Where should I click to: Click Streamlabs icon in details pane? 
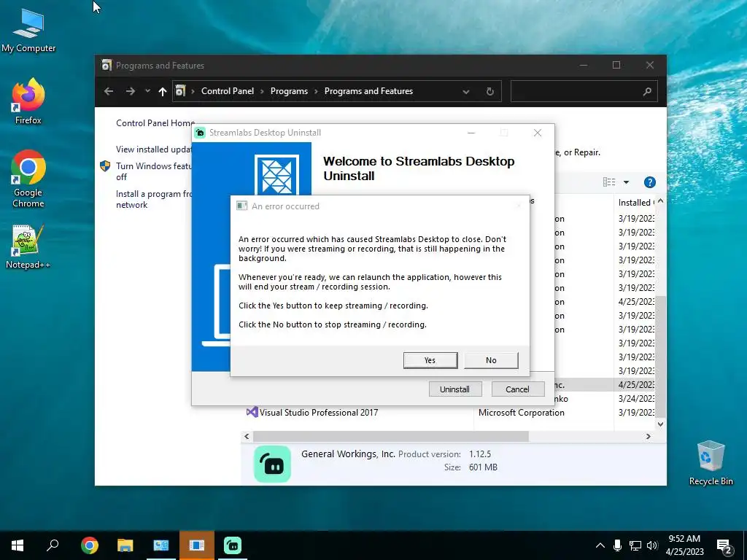[x=272, y=464]
